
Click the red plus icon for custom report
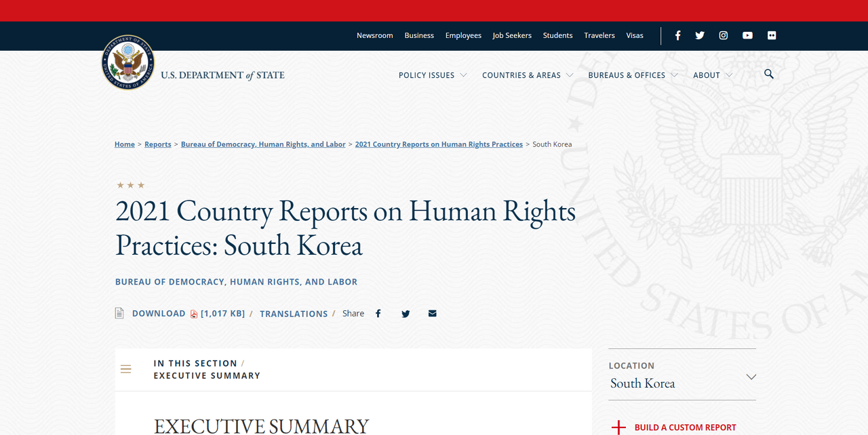point(618,428)
